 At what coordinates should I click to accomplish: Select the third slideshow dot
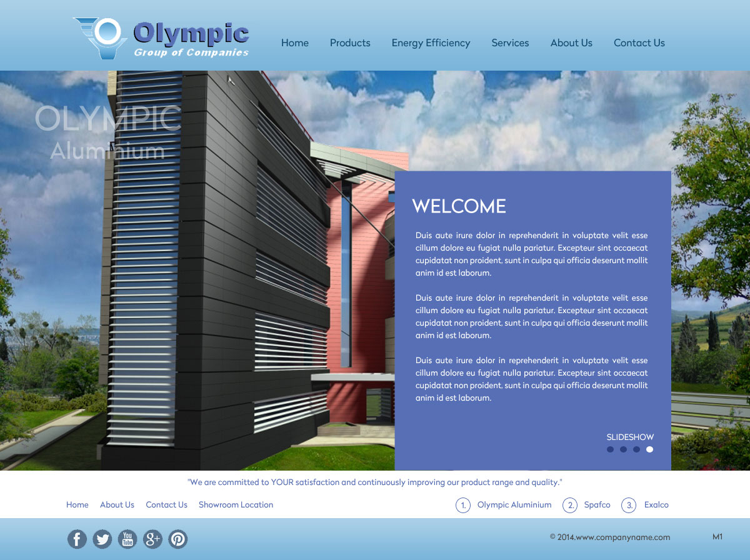pos(636,449)
